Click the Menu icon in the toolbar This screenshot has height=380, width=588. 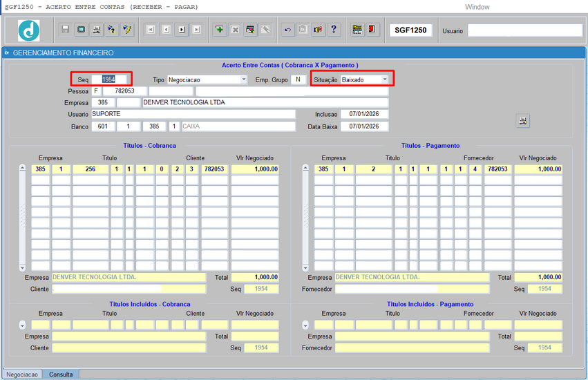[357, 30]
